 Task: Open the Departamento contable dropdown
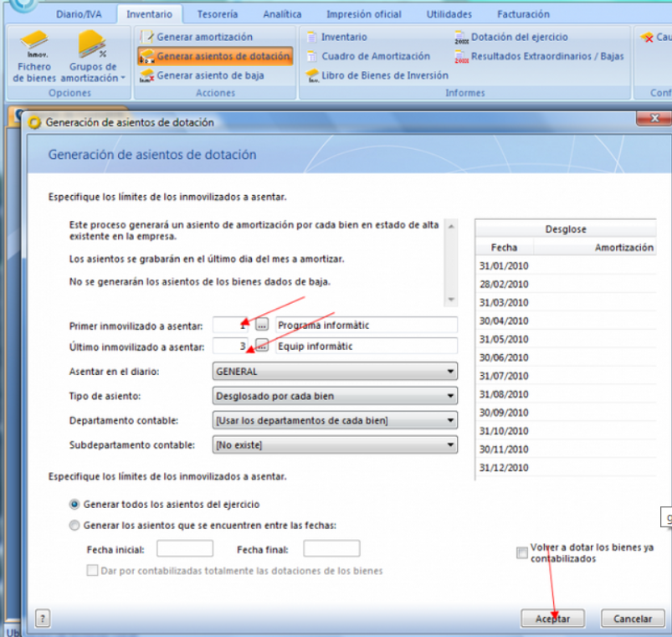(x=451, y=420)
